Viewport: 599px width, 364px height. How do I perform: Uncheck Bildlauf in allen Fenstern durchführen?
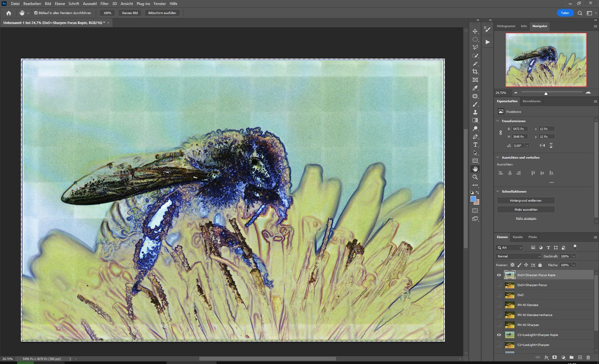[36, 13]
